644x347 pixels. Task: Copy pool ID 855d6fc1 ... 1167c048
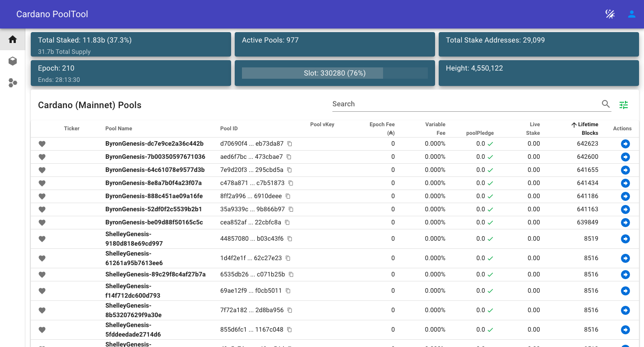[x=289, y=330]
